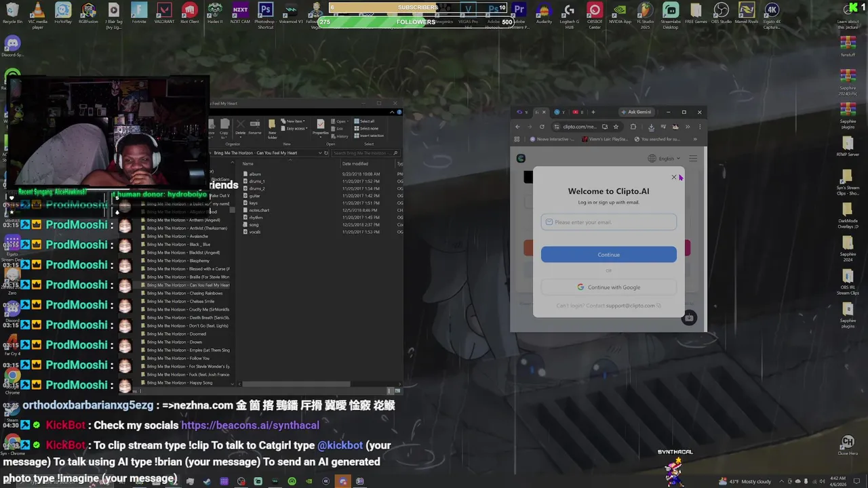Open a new Chrome tab with plus

(593, 113)
